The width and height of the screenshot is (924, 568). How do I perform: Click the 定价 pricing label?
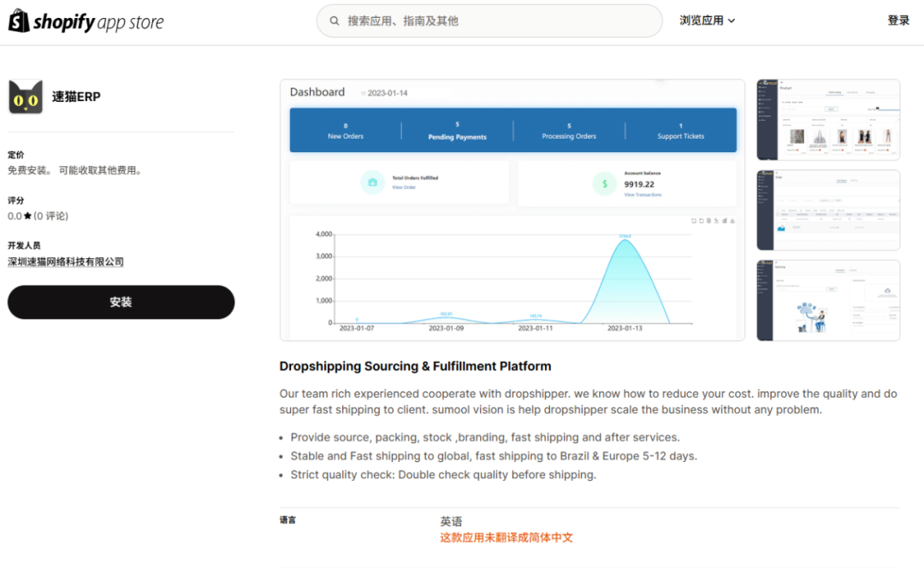tap(16, 155)
